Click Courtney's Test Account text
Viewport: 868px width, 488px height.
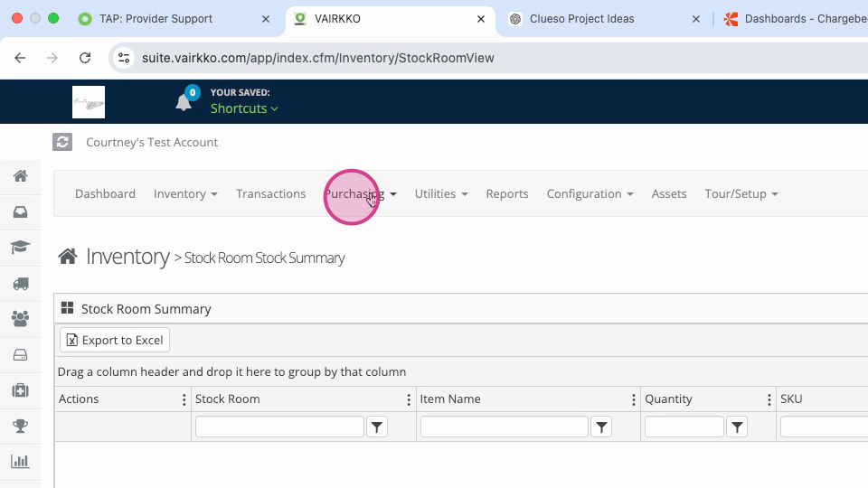(x=152, y=142)
